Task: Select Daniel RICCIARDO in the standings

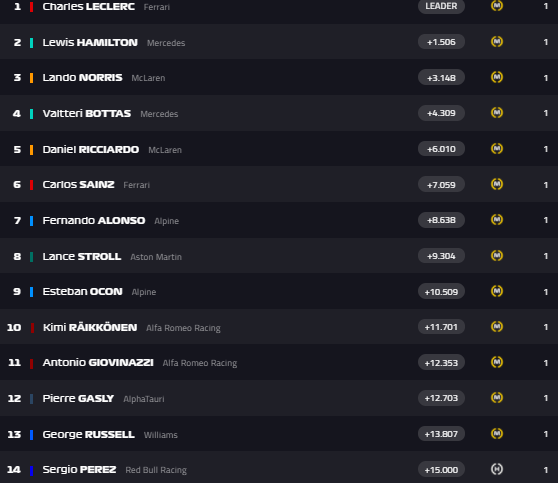Action: pos(91,149)
